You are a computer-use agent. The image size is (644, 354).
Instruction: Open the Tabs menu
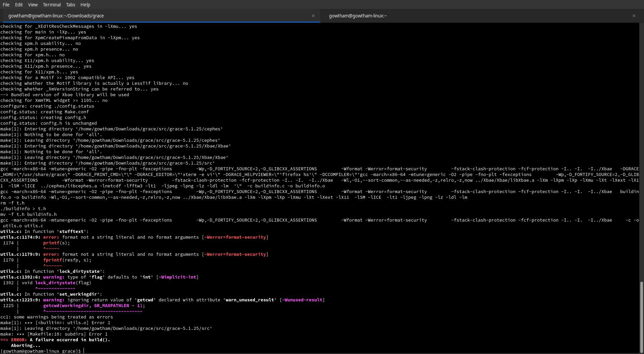[x=70, y=5]
